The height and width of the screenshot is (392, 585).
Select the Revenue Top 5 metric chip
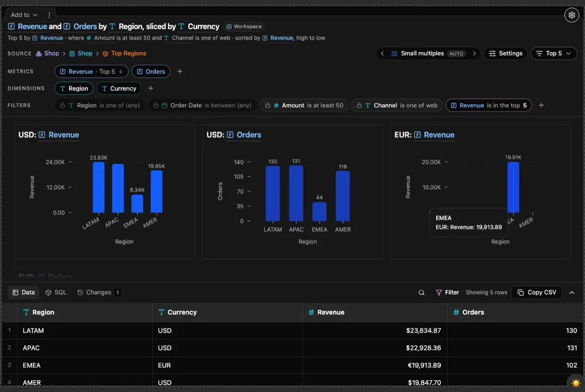pyautogui.click(x=91, y=71)
